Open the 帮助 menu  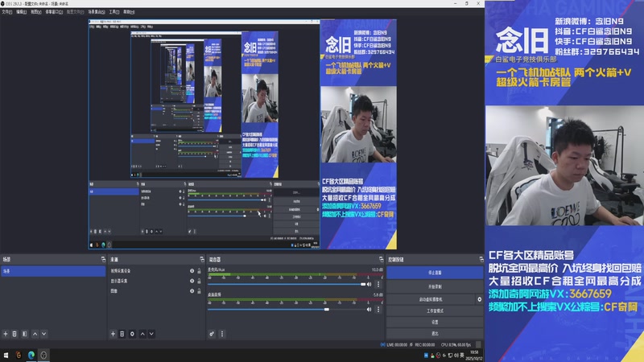[129, 12]
